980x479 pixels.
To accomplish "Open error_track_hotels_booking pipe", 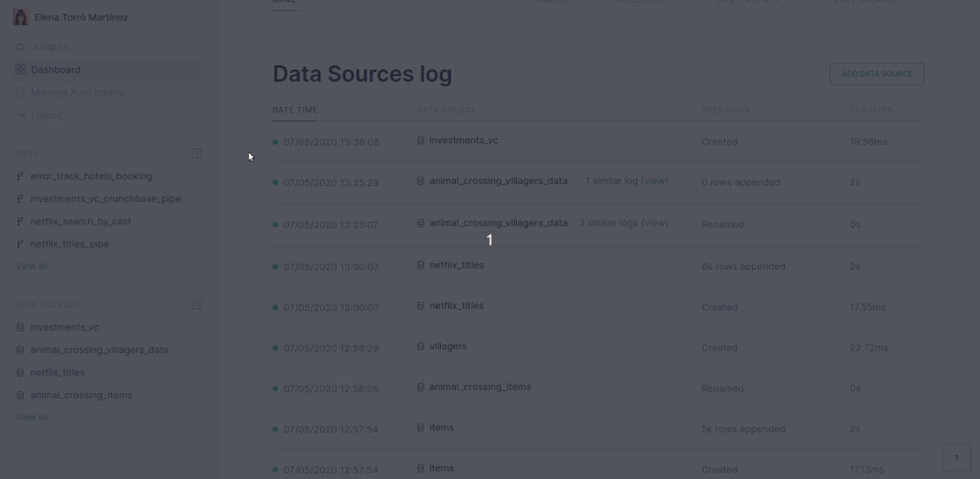I will tap(91, 176).
